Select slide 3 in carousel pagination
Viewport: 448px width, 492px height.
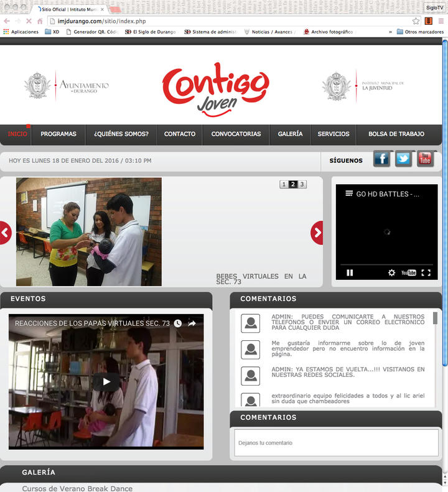pyautogui.click(x=302, y=184)
